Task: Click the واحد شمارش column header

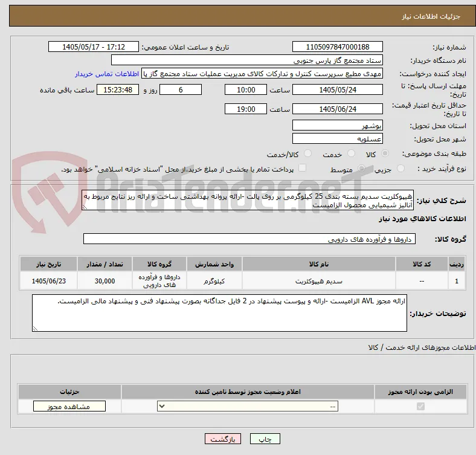Action: pyautogui.click(x=214, y=264)
